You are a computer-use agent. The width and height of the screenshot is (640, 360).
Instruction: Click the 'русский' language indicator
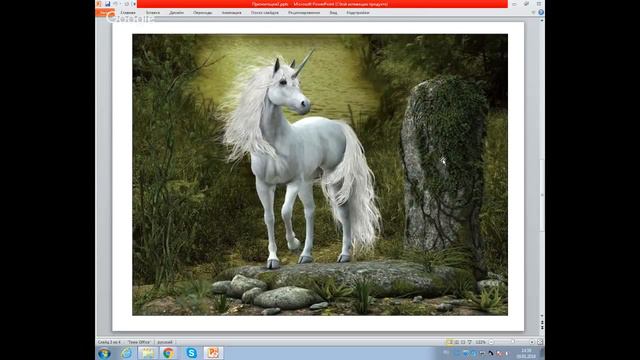click(165, 342)
